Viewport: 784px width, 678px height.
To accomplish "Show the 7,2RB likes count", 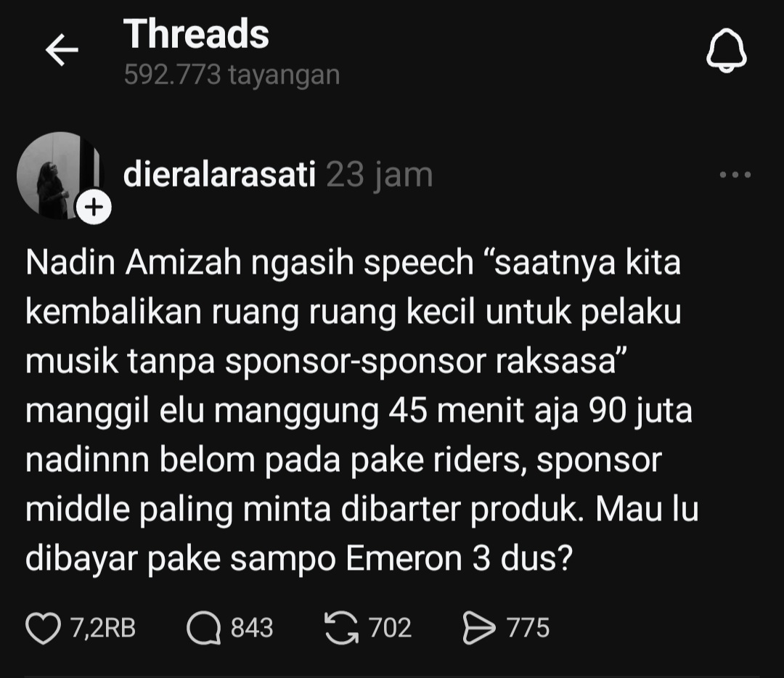I will (103, 628).
